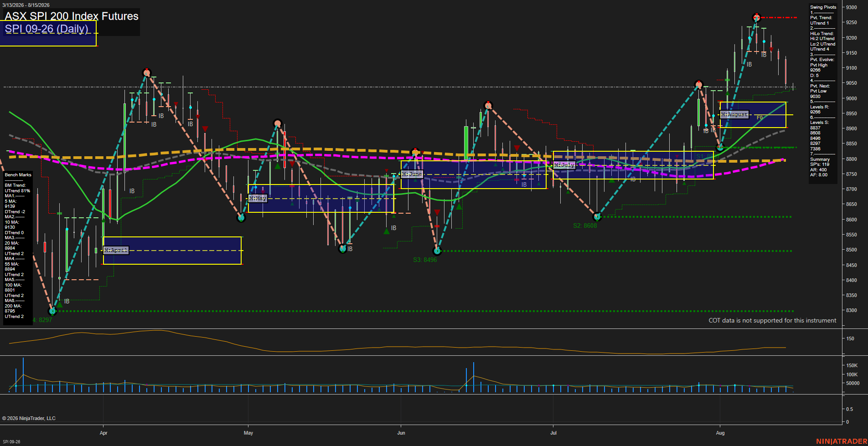Select the April swing high pivot marker
868x446 pixels.
click(146, 72)
